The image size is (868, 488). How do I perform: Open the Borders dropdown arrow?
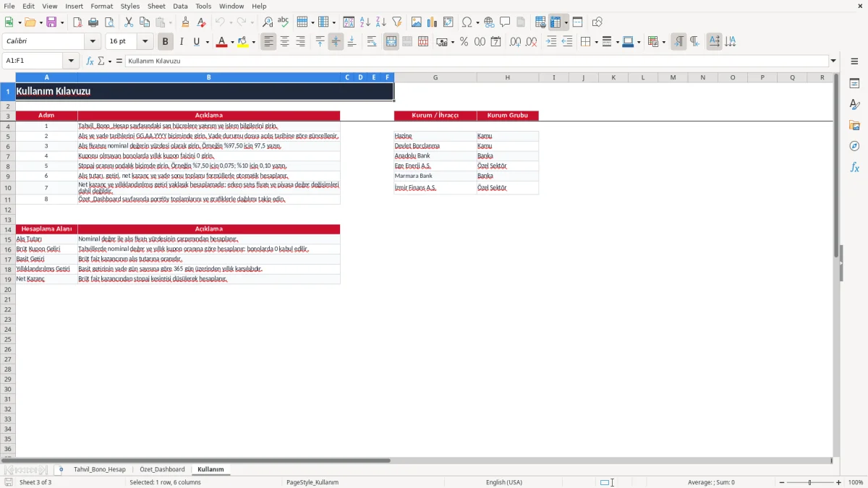point(595,42)
